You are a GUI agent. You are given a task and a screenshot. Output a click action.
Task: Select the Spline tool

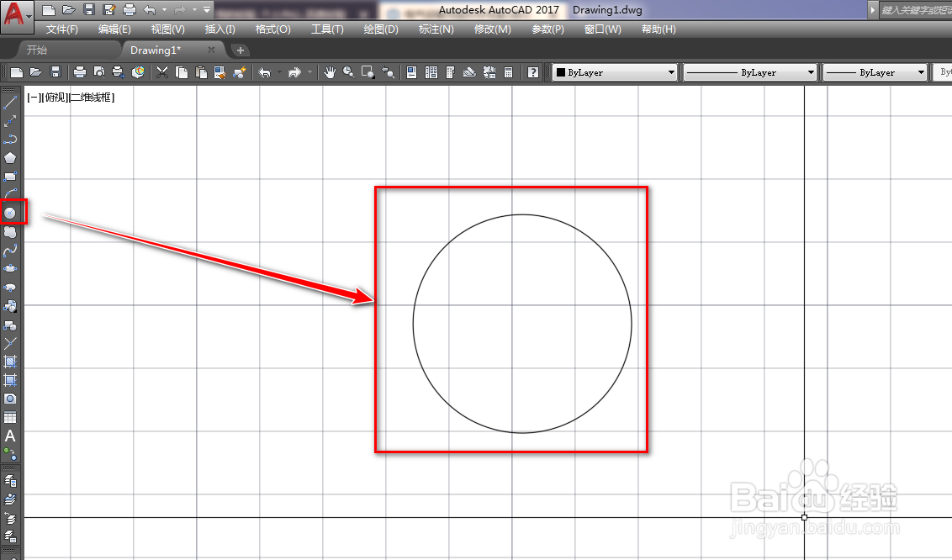pos(10,250)
